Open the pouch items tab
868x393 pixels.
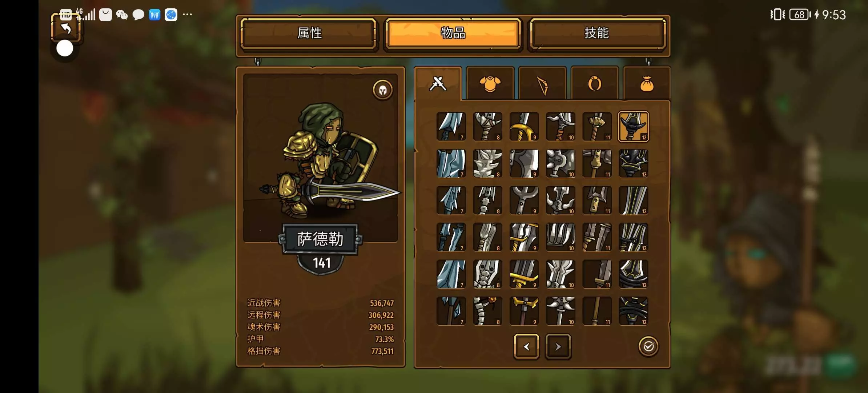pos(647,84)
